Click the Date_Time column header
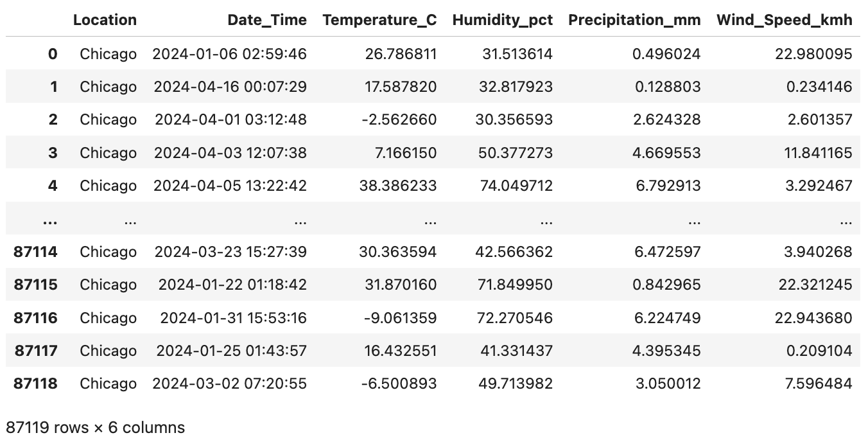The image size is (868, 442). (x=267, y=20)
